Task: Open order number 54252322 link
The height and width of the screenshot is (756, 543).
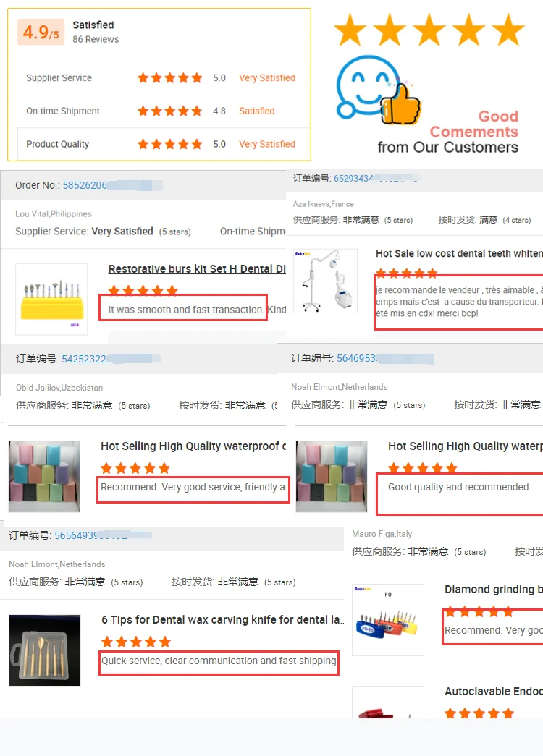Action: [x=84, y=359]
